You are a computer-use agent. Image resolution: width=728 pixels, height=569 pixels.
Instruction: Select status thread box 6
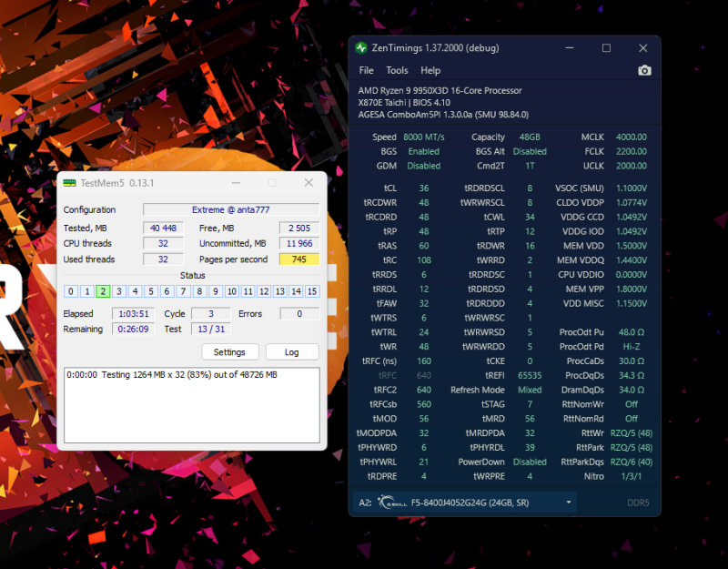pyautogui.click(x=167, y=291)
